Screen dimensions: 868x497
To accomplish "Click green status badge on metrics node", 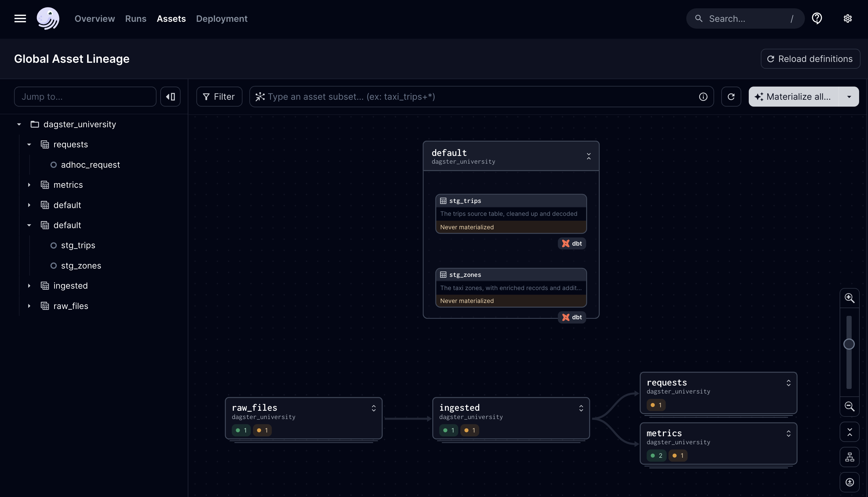I will pos(656,456).
